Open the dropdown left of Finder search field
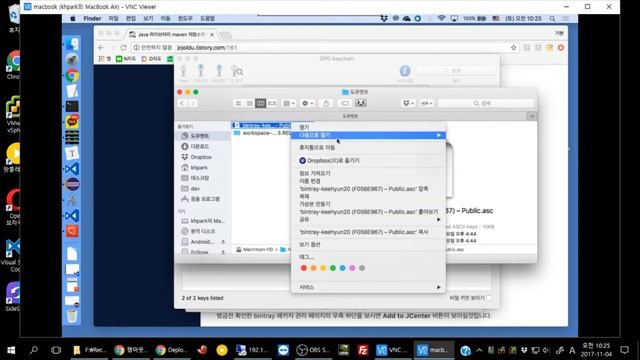Screen dimensions: 640x360 coord(427,103)
